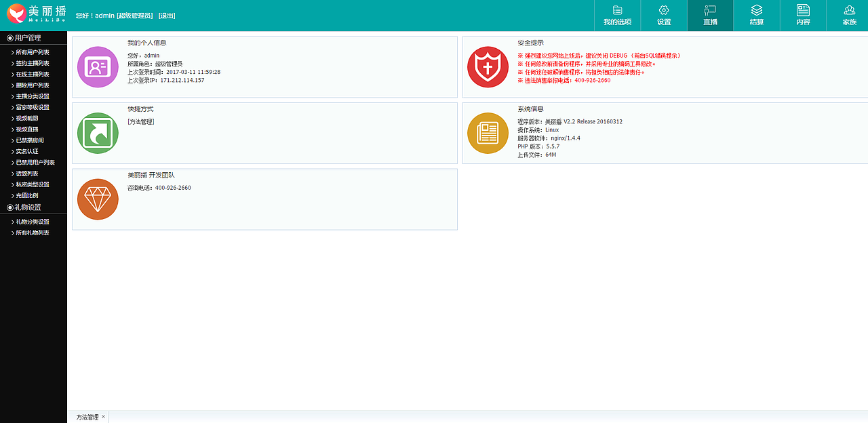This screenshot has height=423, width=868.
Task: Open 我的选项 in the top navigation
Action: [x=617, y=16]
